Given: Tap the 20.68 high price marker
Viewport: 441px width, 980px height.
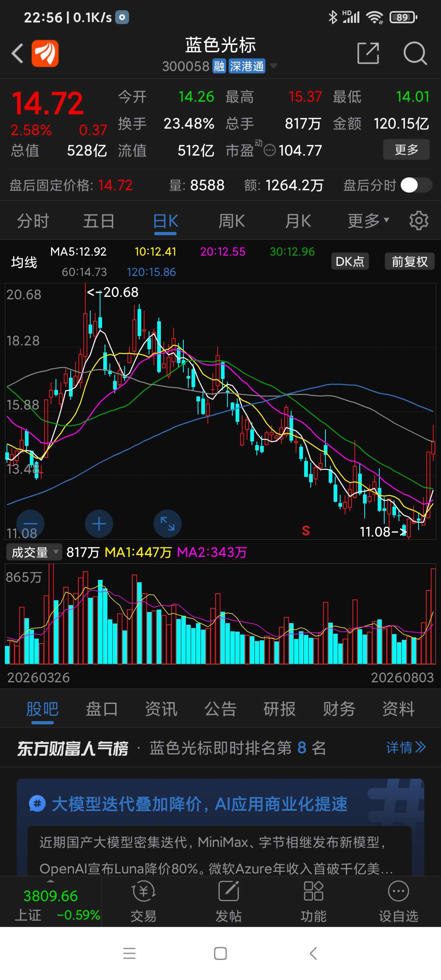Looking at the screenshot, I should coord(113,292).
